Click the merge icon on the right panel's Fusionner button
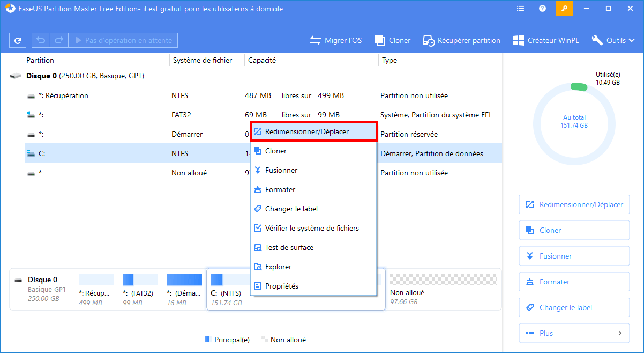644x353 pixels. (x=530, y=256)
